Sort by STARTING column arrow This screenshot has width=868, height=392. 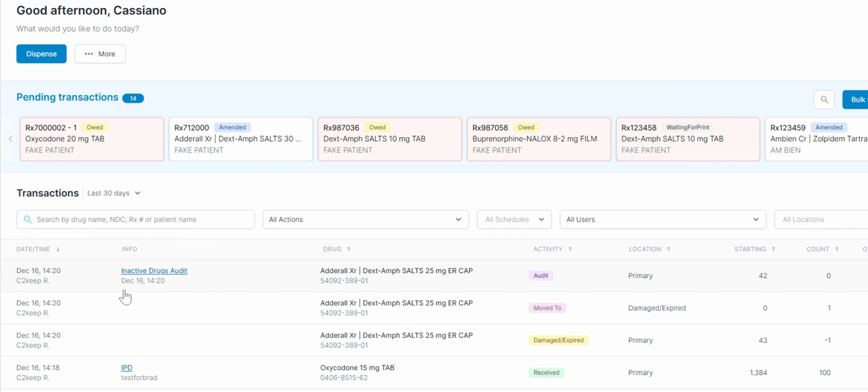(773, 249)
